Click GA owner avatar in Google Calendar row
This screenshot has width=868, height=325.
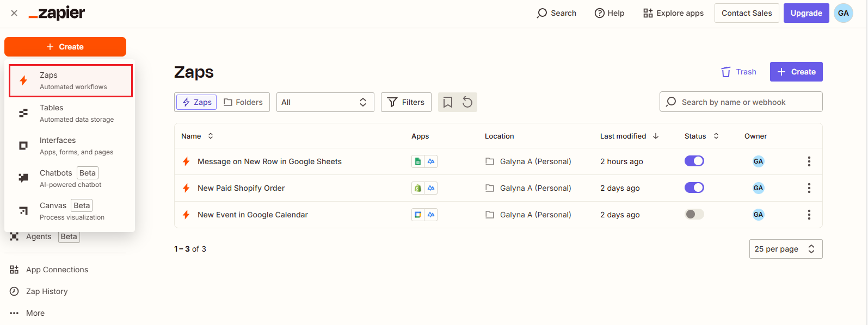click(758, 215)
